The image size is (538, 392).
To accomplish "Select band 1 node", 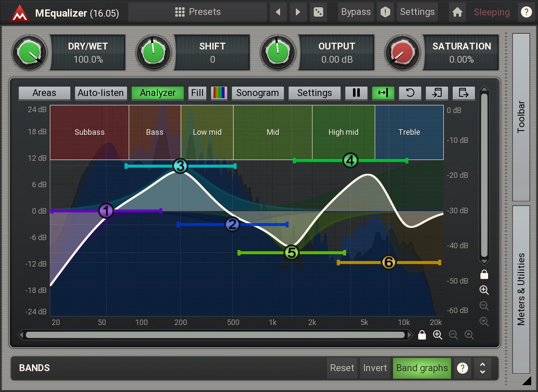I will 106,211.
